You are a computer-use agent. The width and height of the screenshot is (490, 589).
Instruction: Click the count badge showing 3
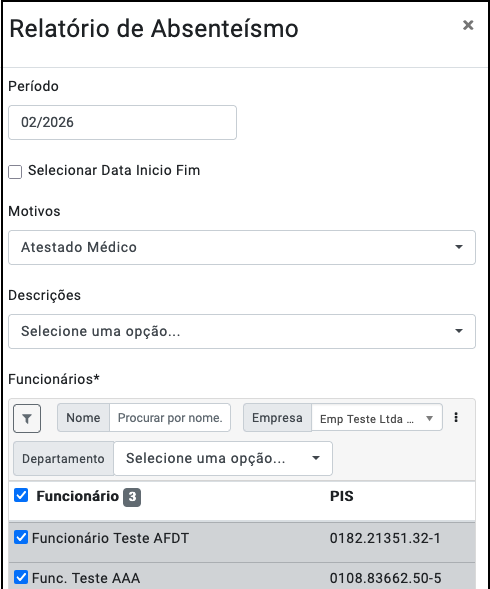[132, 497]
